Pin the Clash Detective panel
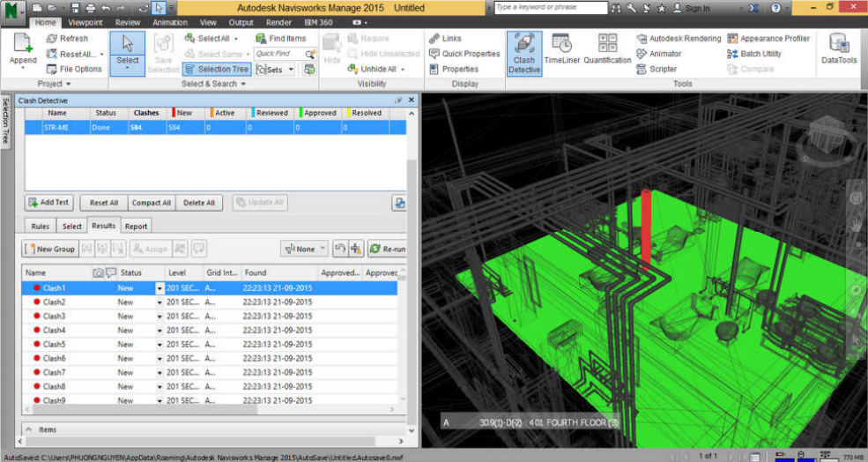Screen dimensions: 868x462 tap(399, 101)
